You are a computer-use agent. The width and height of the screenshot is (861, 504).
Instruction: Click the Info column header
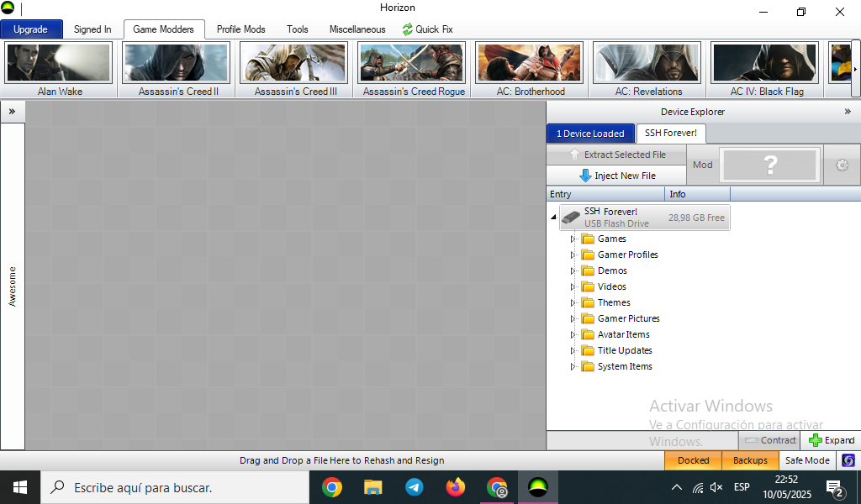(697, 193)
